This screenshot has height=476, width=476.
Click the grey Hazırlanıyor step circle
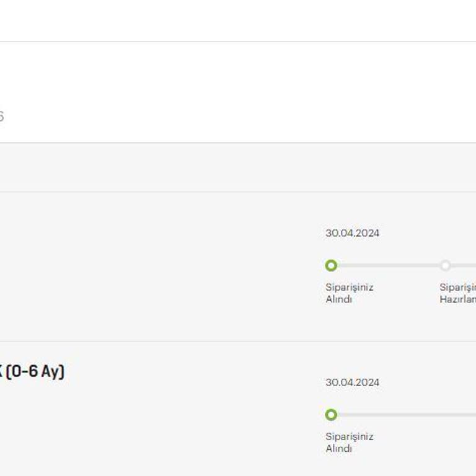(445, 265)
